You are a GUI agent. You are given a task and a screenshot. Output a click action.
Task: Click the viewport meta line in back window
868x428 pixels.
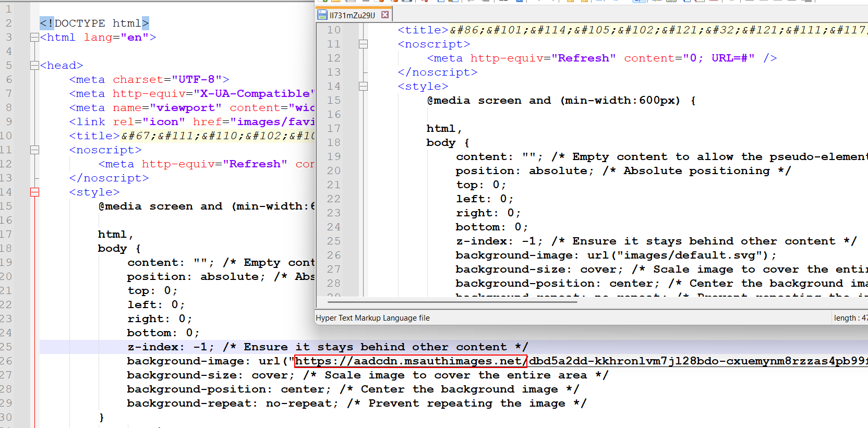(192, 108)
